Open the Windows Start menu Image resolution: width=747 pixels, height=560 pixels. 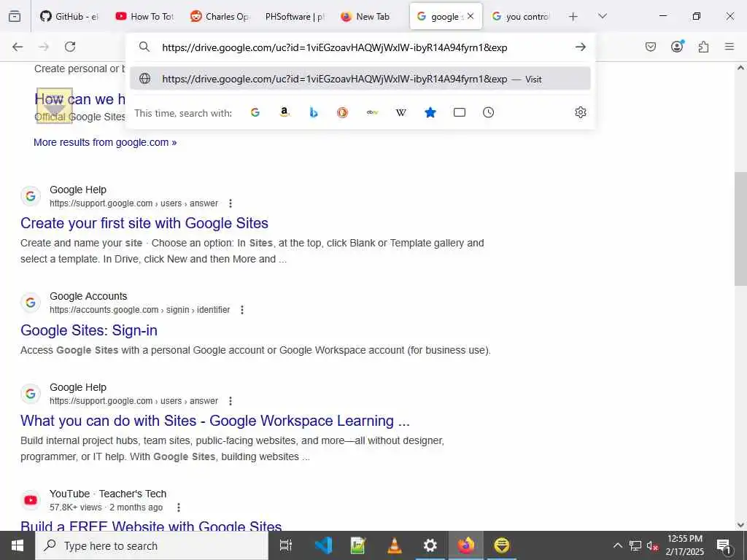click(18, 545)
